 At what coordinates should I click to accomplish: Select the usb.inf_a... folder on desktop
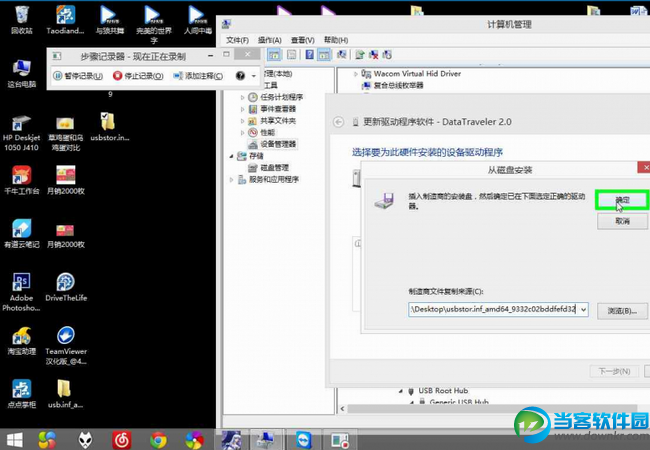(x=65, y=394)
